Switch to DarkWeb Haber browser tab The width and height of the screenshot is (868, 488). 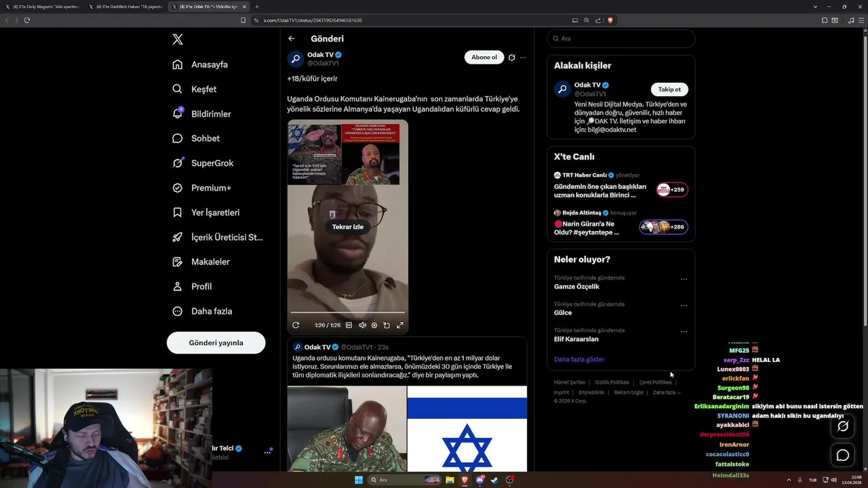(x=126, y=6)
